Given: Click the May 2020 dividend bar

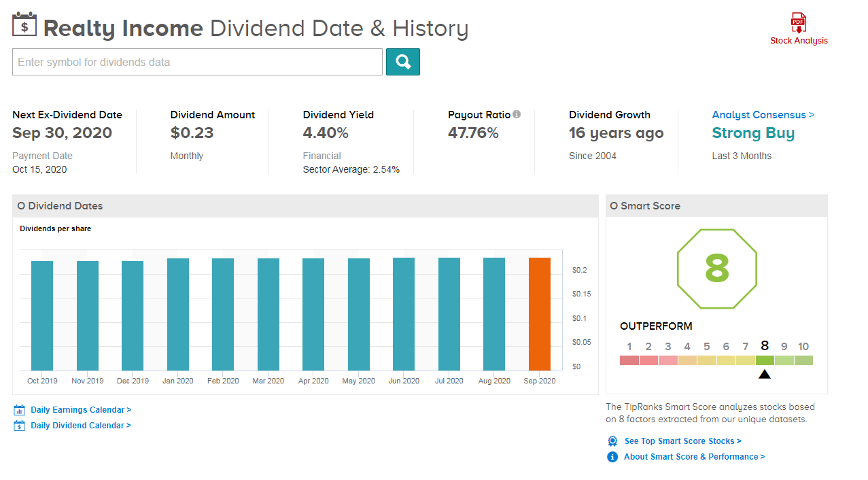Looking at the screenshot, I should [x=359, y=314].
